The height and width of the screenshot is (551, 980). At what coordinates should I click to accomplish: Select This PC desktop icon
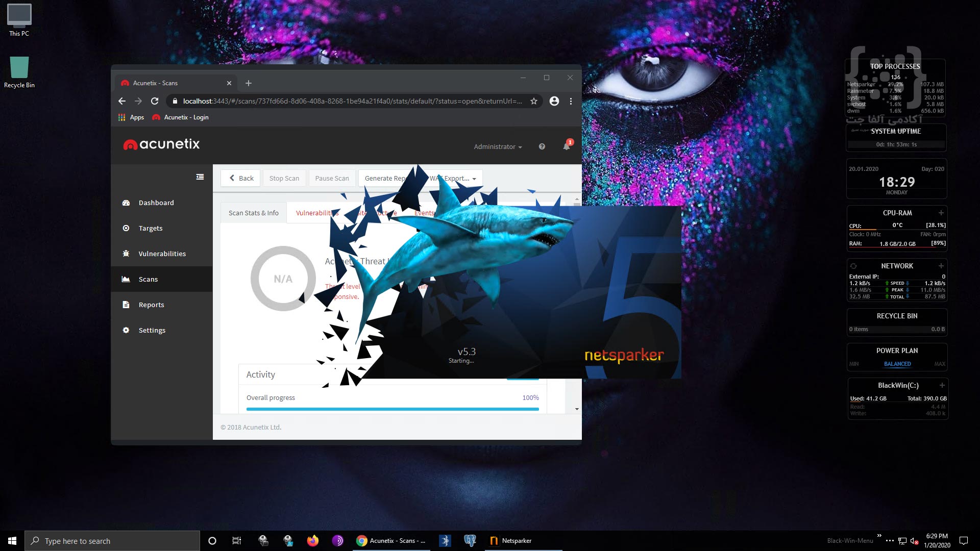coord(19,20)
